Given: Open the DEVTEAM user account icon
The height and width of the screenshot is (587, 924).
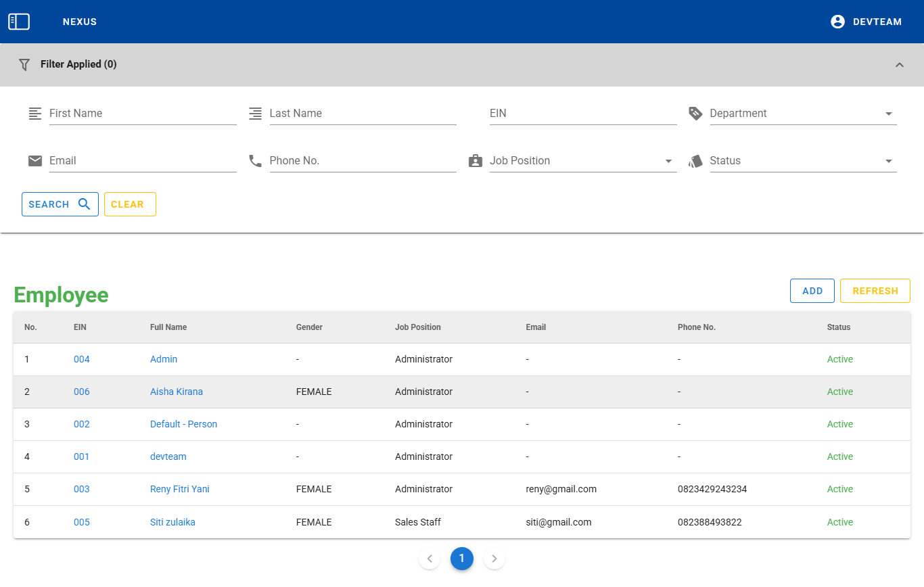Looking at the screenshot, I should coord(837,22).
